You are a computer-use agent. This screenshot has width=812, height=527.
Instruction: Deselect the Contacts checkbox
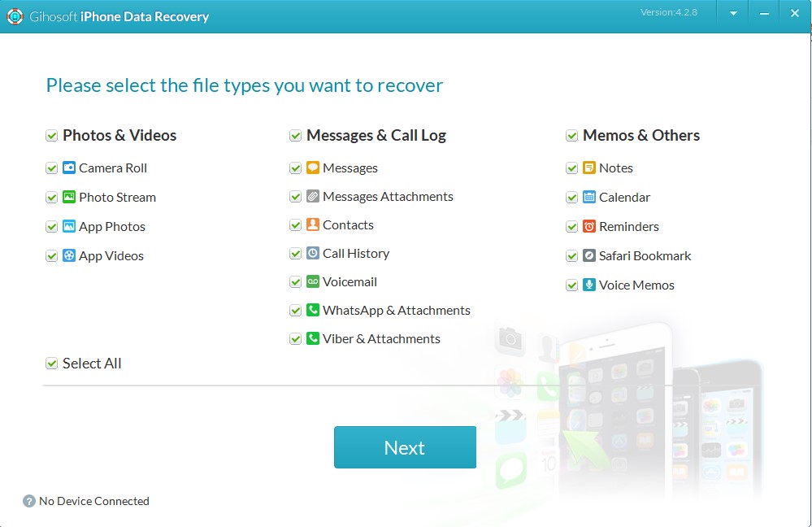295,225
